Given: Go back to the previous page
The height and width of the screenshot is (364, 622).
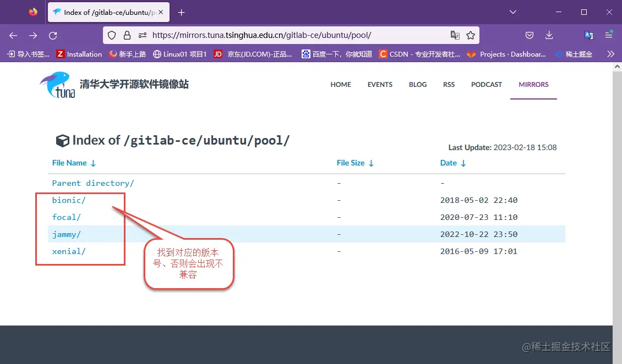Looking at the screenshot, I should click(13, 35).
